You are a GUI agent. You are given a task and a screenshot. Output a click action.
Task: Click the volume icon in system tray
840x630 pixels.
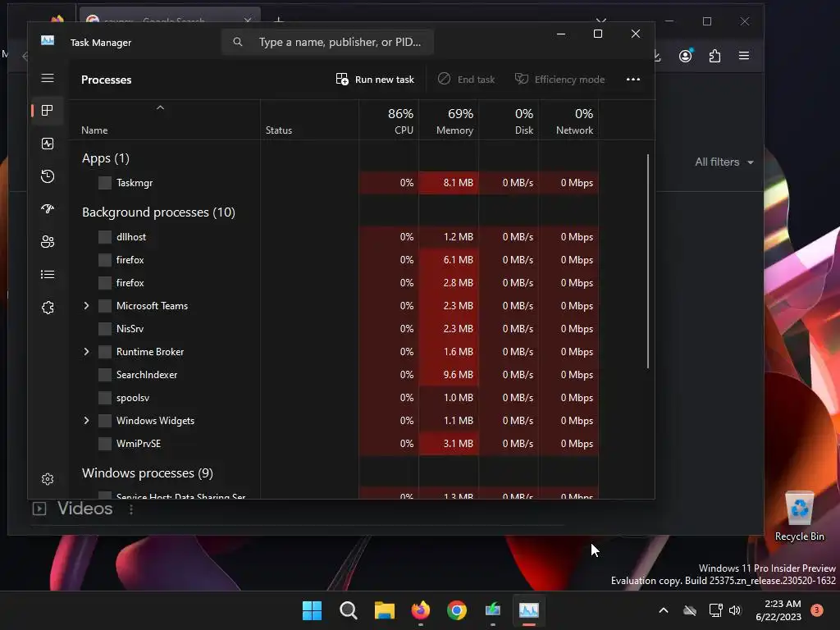[x=735, y=610]
